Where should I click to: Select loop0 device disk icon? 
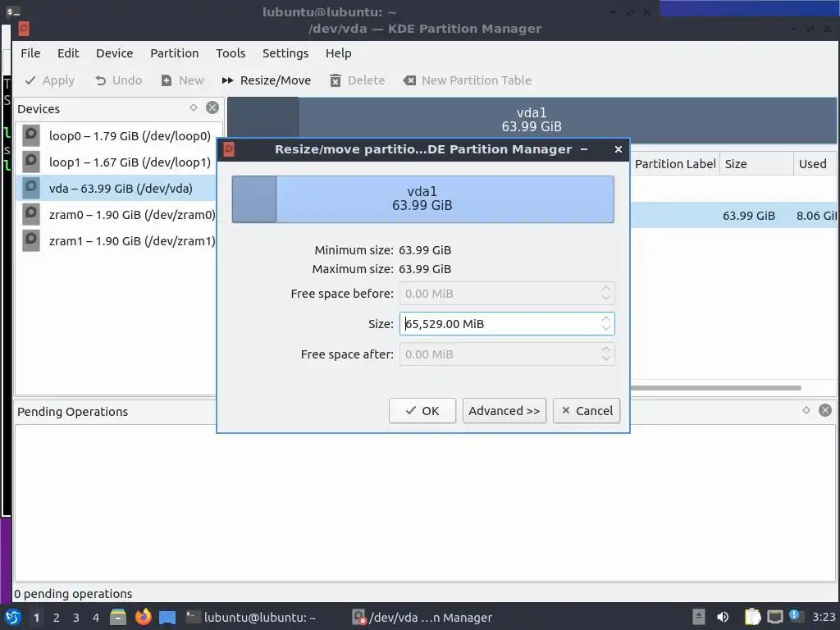click(31, 135)
